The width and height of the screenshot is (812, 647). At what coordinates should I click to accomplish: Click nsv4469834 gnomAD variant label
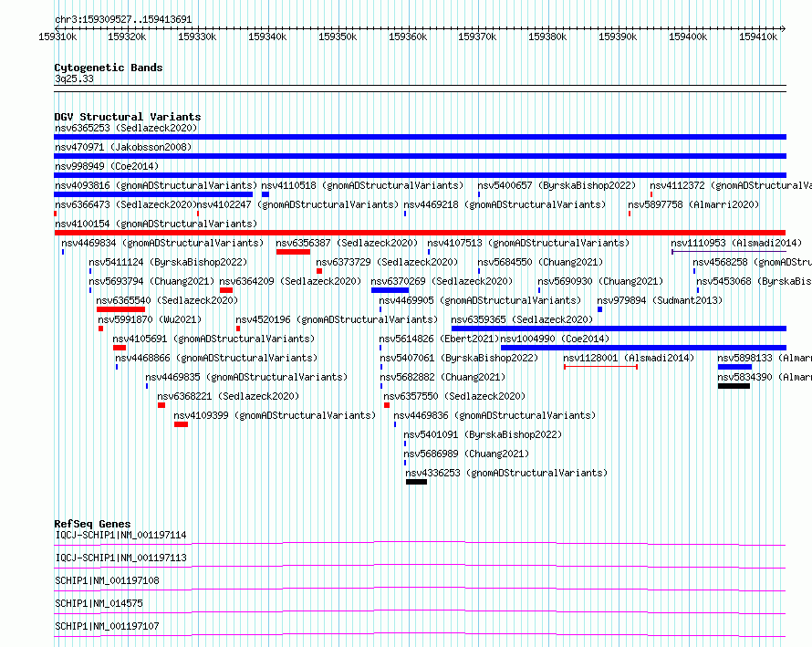162,243
